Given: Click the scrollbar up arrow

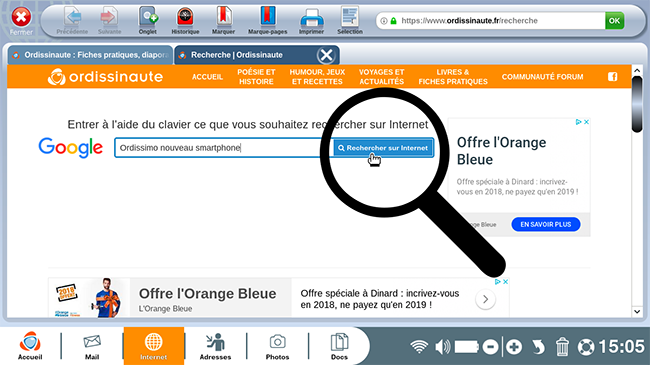Looking at the screenshot, I should coord(637,71).
